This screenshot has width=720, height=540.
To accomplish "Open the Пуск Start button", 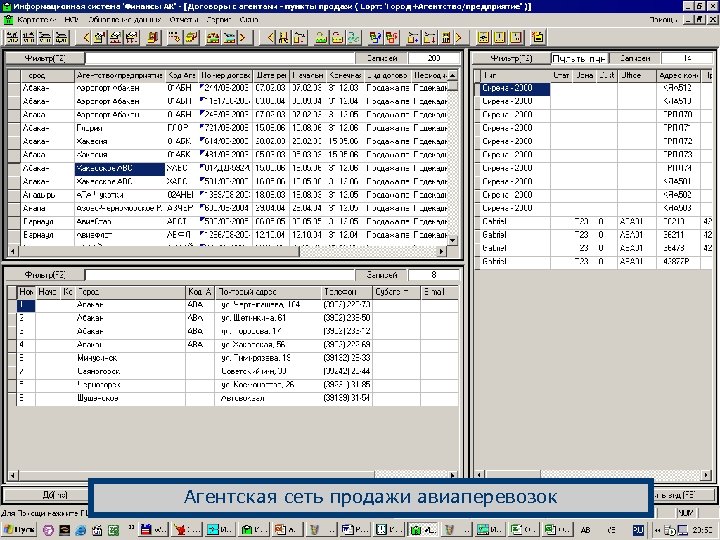I will point(19,530).
